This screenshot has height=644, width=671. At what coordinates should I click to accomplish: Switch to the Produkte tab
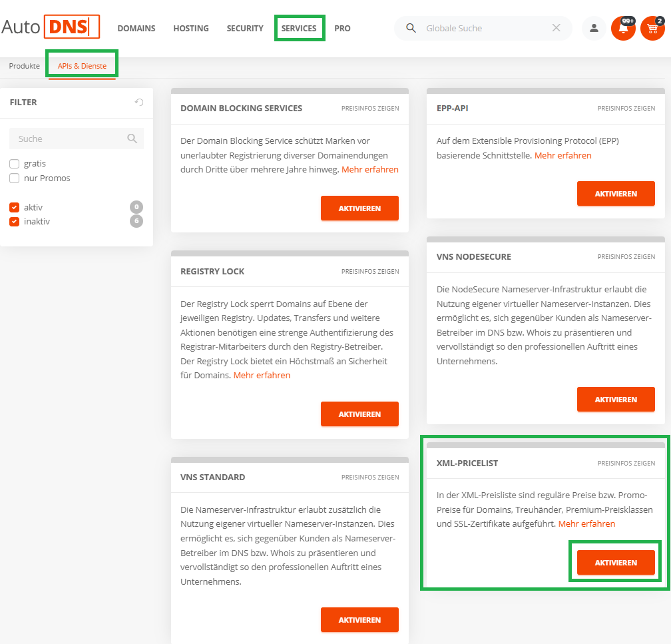coord(25,66)
